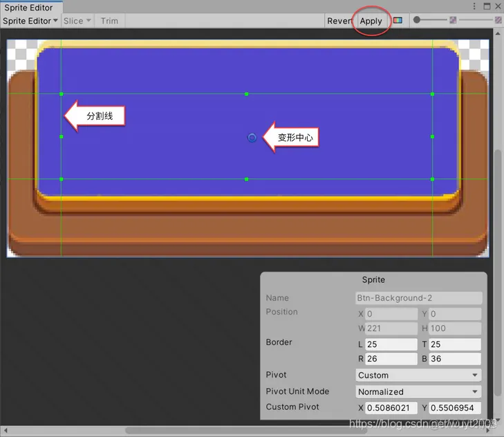504x437 pixels.
Task: Maximize the Sprite Editor window
Action: (487, 6)
